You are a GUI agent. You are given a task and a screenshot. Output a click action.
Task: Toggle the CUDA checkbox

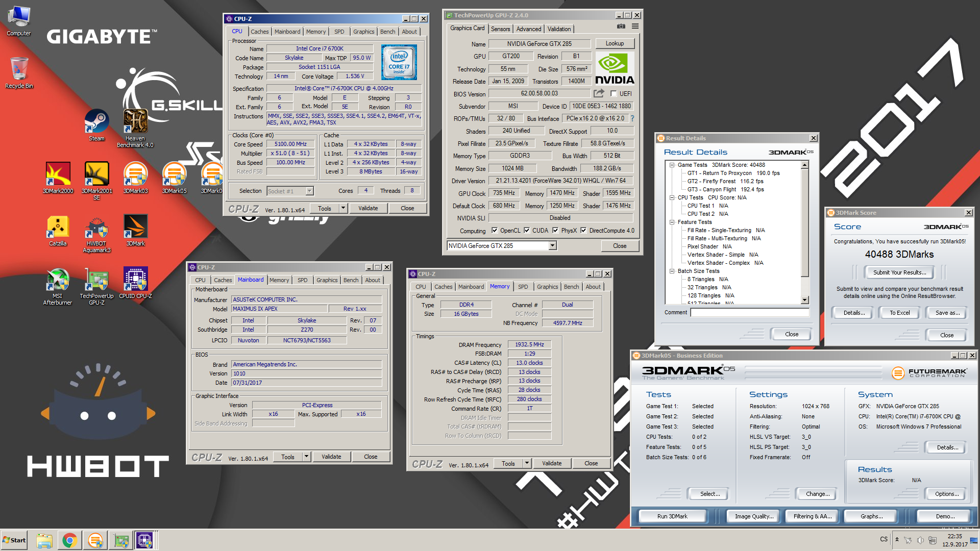tap(527, 231)
